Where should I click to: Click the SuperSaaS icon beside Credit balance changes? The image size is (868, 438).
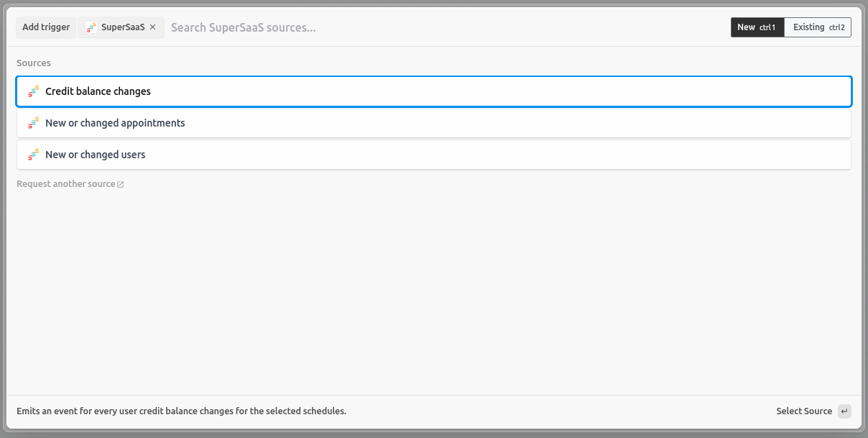pyautogui.click(x=33, y=91)
